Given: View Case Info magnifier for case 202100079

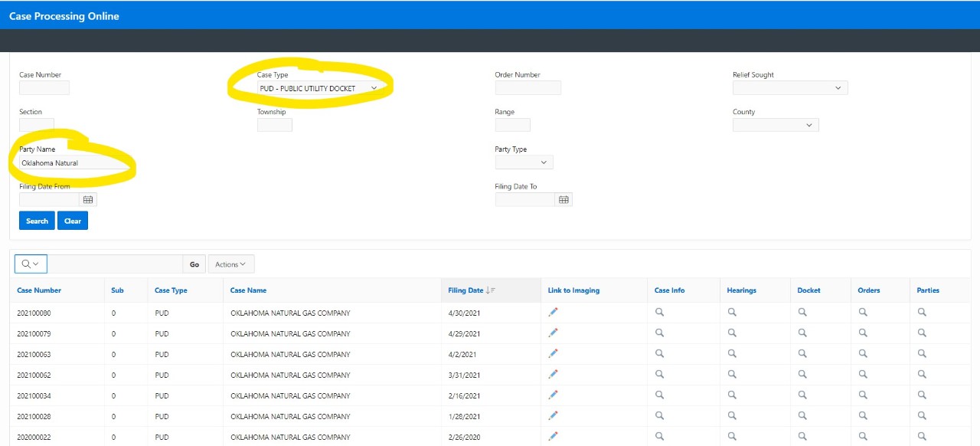Looking at the screenshot, I should [x=659, y=333].
